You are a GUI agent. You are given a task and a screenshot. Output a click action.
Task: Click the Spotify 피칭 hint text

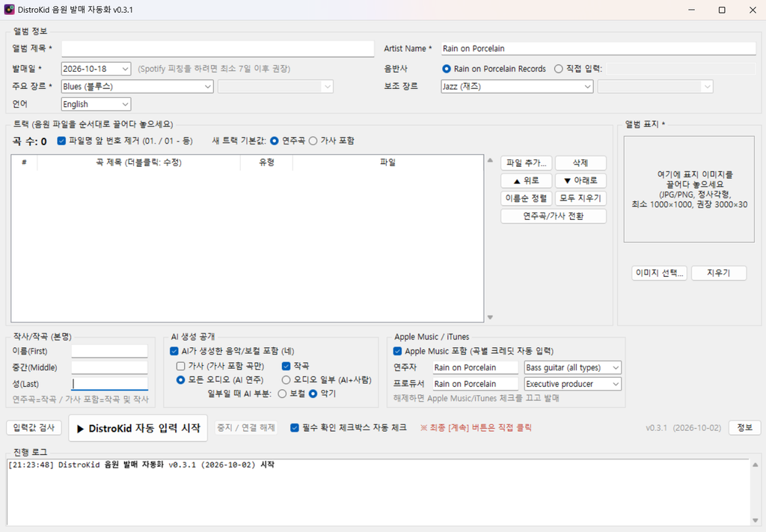coord(214,69)
